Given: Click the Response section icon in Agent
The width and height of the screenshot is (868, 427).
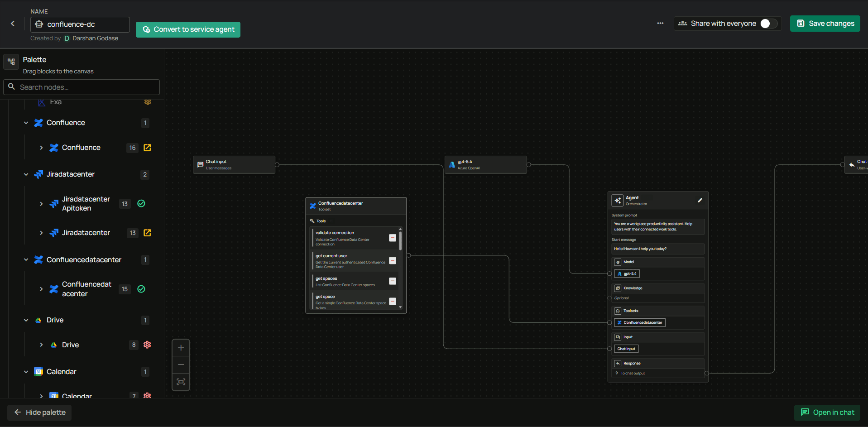Looking at the screenshot, I should pyautogui.click(x=618, y=363).
